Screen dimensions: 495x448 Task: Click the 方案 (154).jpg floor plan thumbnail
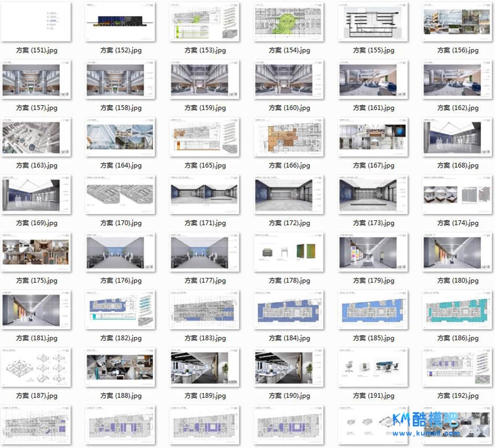pos(290,22)
